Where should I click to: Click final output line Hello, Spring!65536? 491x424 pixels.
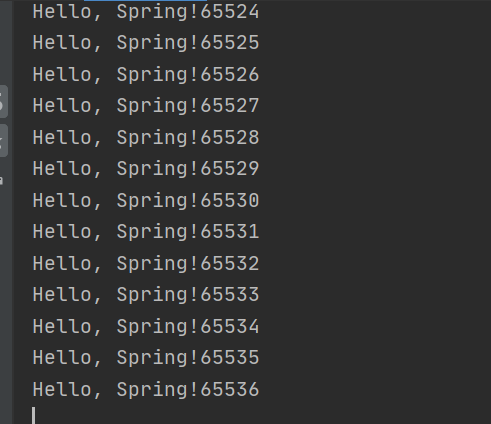point(146,389)
